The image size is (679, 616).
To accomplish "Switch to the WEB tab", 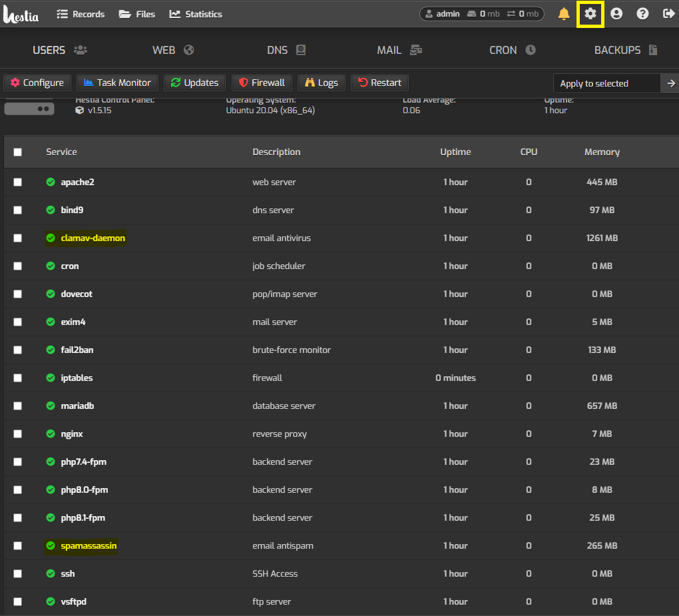I will (173, 50).
